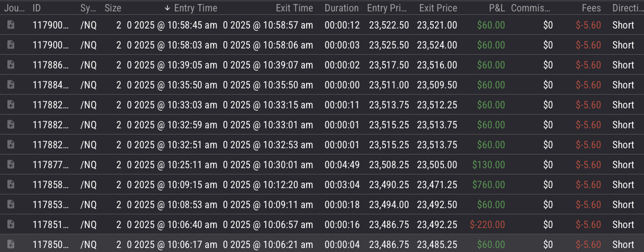This screenshot has height=252, width=644.
Task: Sort by Duration column header
Action: pyautogui.click(x=341, y=8)
